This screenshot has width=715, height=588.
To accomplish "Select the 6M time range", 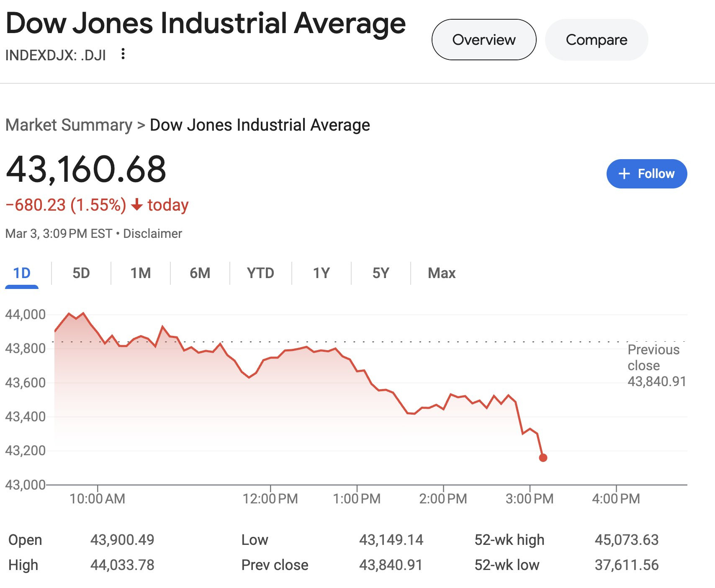I will point(200,273).
